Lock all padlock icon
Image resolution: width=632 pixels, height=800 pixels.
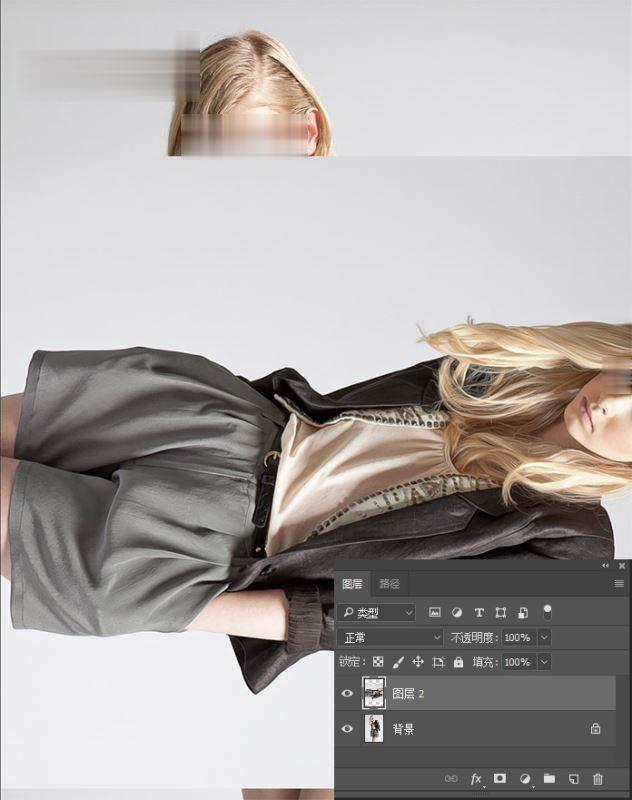coord(459,662)
